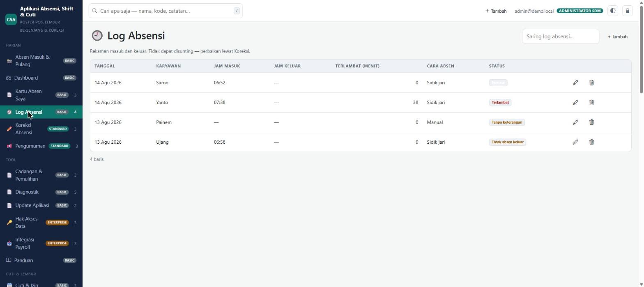
Task: Select Log Absensi in sidebar
Action: (x=41, y=112)
